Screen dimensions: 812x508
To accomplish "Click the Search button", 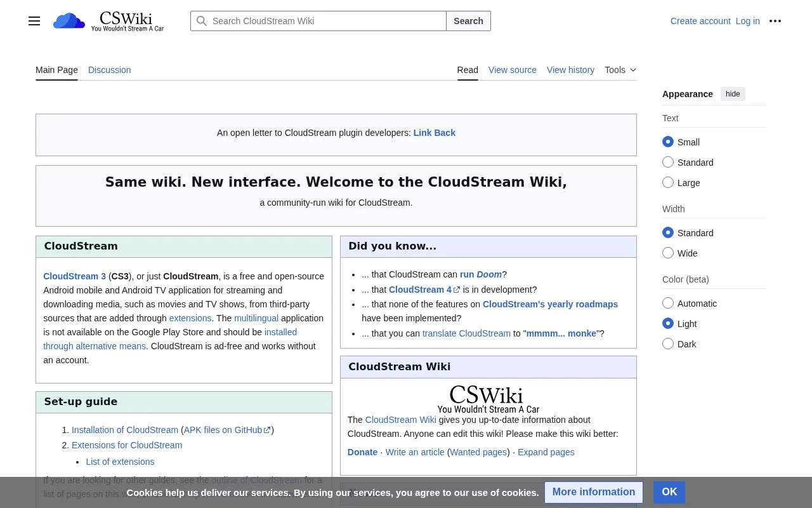I will coord(469,21).
